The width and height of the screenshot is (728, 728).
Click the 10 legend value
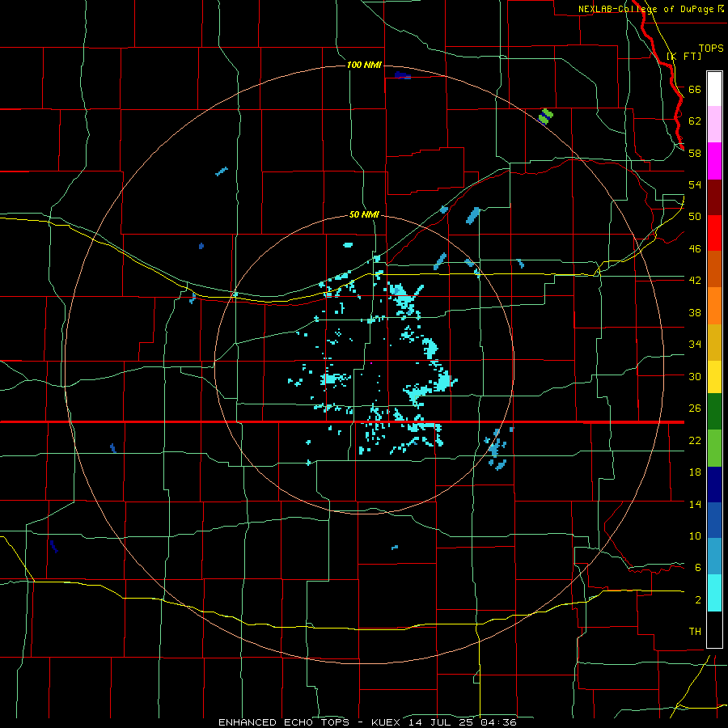point(695,535)
